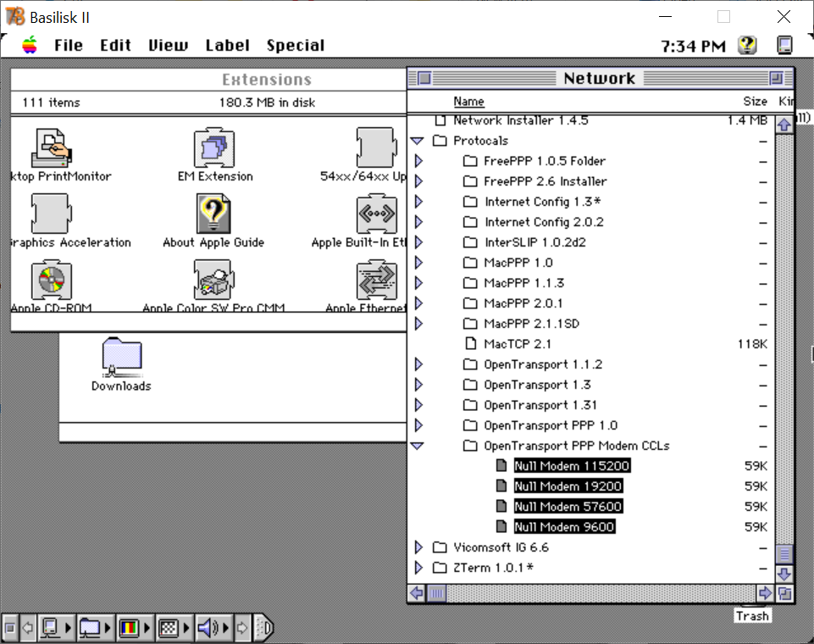Collapse the Protocals folder triangle
The image size is (814, 644).
click(418, 141)
